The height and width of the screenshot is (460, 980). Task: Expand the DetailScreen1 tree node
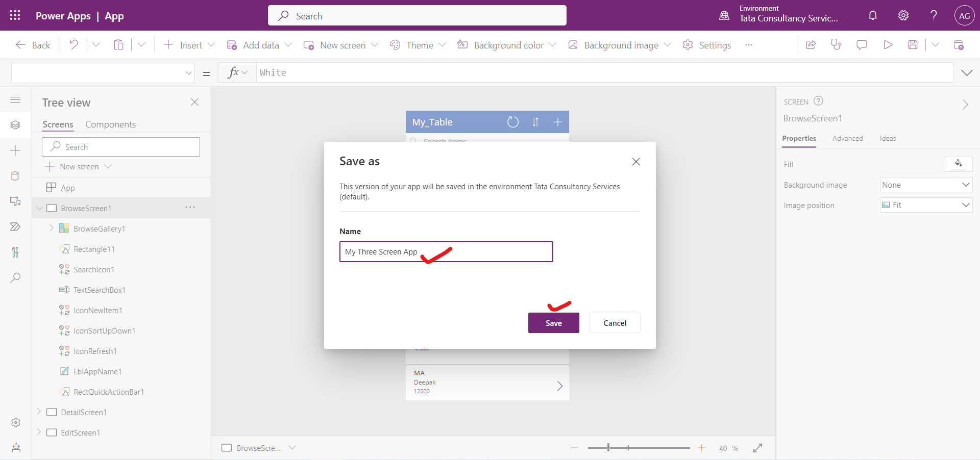coord(39,412)
